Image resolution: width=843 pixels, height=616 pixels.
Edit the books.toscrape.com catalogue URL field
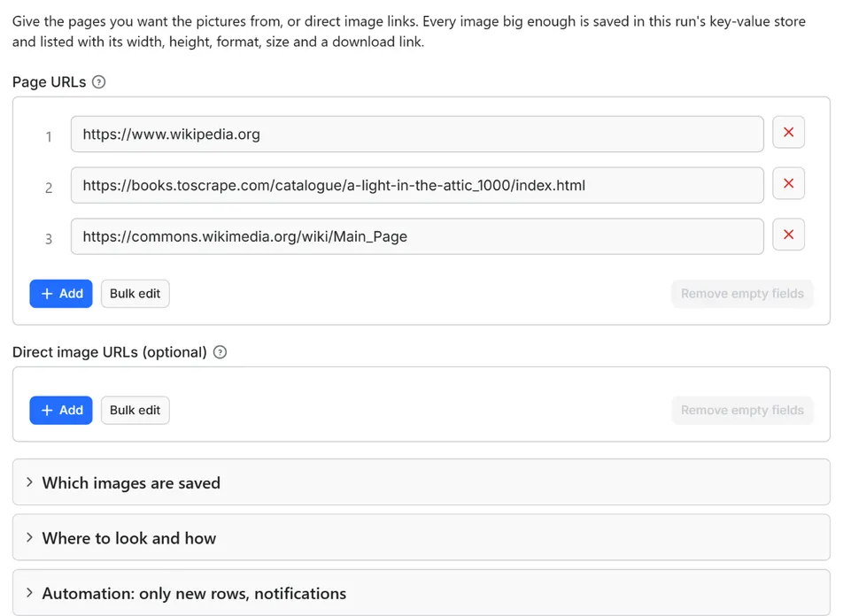point(417,185)
